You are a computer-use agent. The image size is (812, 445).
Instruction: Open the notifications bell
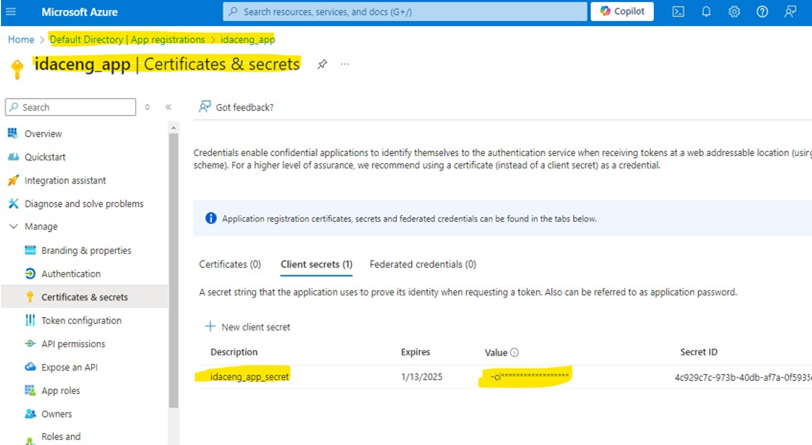click(706, 12)
